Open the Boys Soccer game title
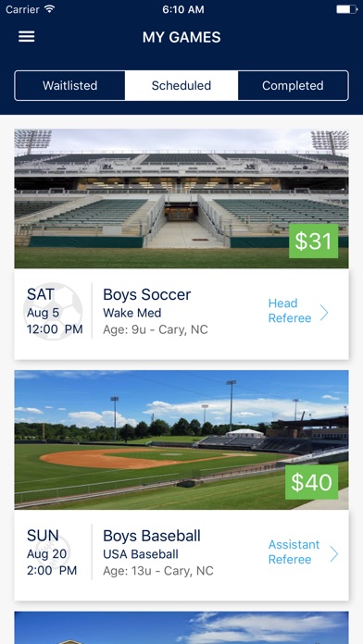This screenshot has height=644, width=363. tap(146, 294)
